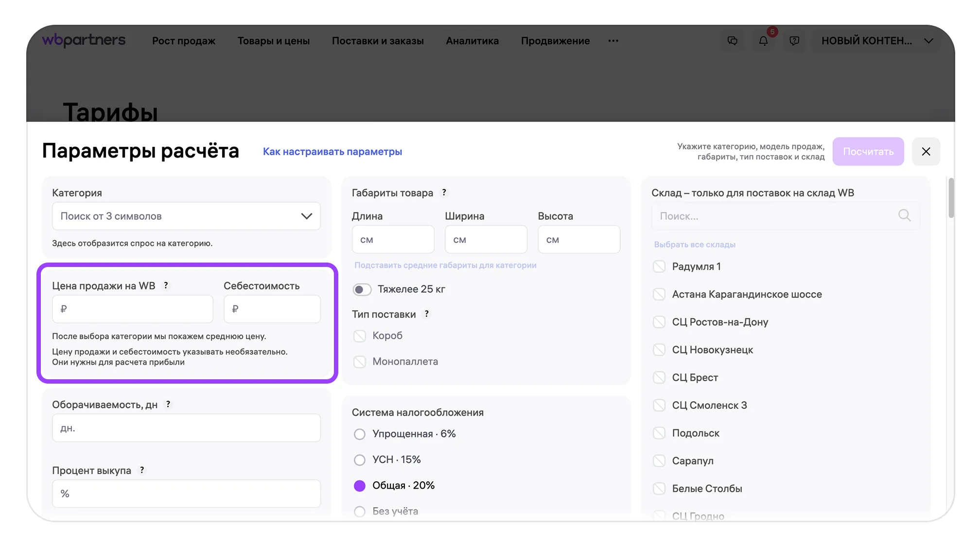Screen dimensions: 980x547
Task: Select Без учёта tax option
Action: tap(360, 512)
